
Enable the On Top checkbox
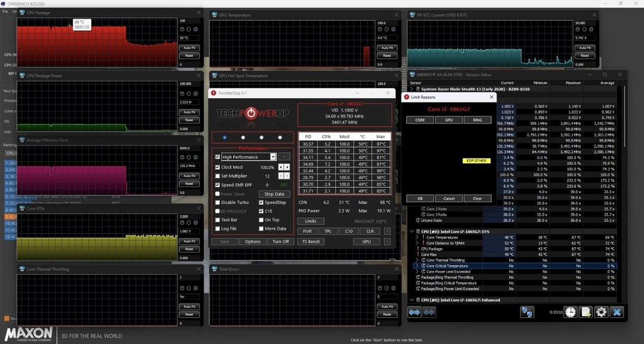click(x=261, y=220)
